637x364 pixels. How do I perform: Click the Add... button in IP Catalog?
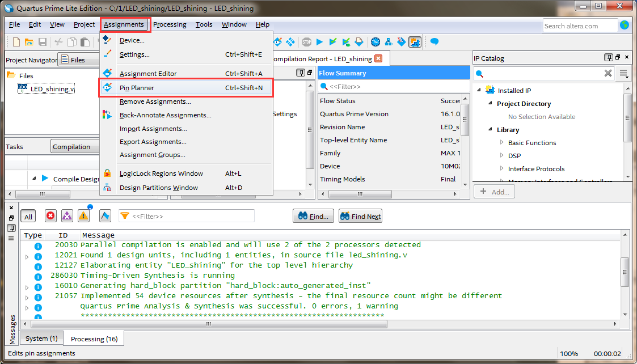494,192
